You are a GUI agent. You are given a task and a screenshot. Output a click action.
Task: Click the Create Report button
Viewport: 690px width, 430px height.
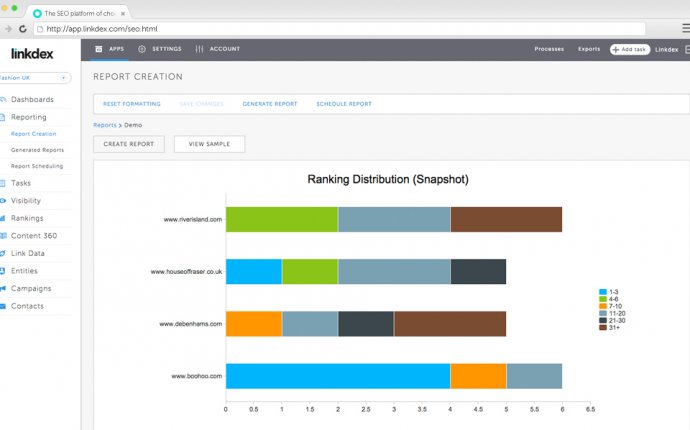pos(128,144)
